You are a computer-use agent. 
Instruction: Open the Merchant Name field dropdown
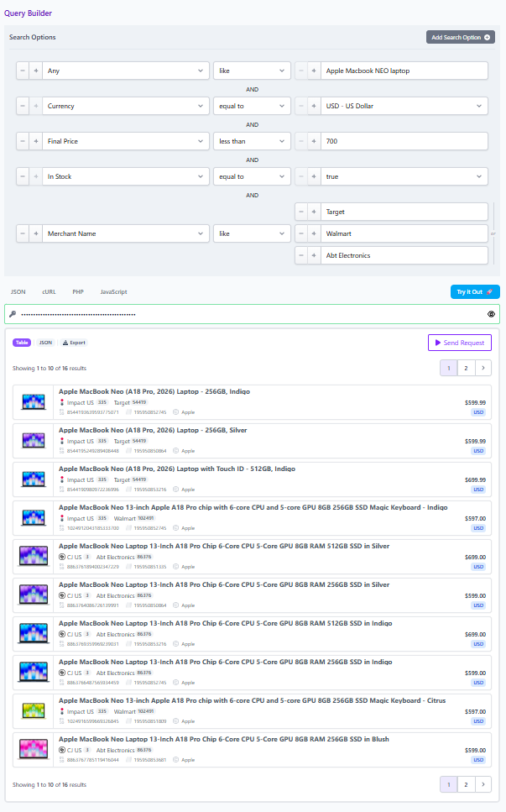(x=125, y=233)
